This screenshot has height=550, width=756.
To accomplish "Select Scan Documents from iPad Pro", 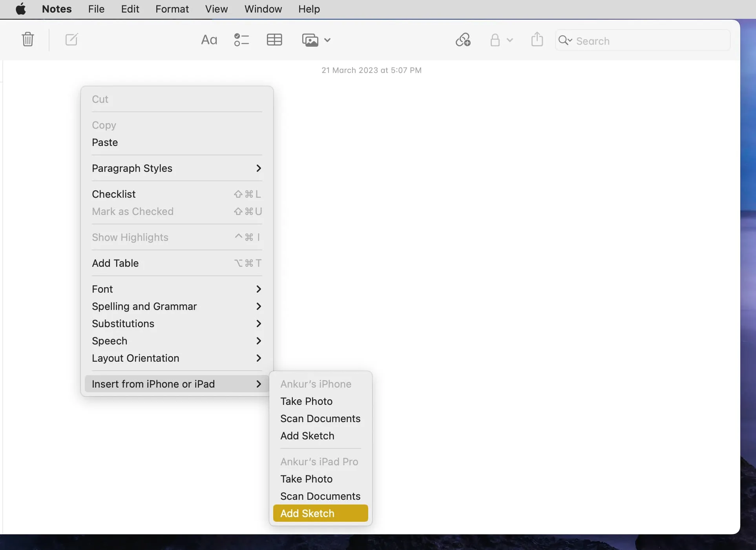I will 320,496.
